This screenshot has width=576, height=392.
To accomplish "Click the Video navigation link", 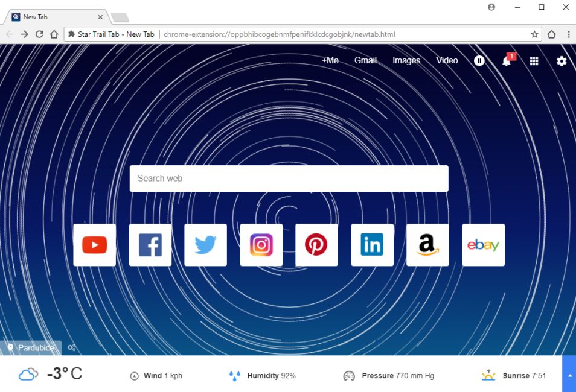I will coord(446,60).
